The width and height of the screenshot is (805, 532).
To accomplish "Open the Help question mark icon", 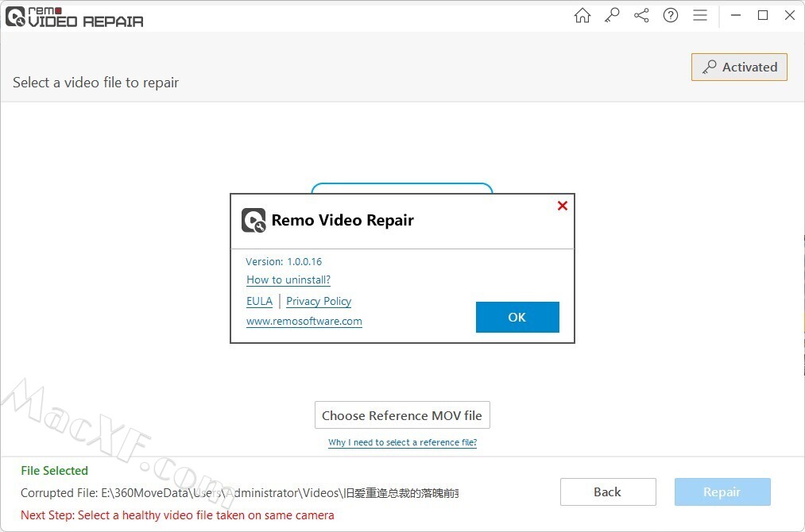I will (x=671, y=16).
